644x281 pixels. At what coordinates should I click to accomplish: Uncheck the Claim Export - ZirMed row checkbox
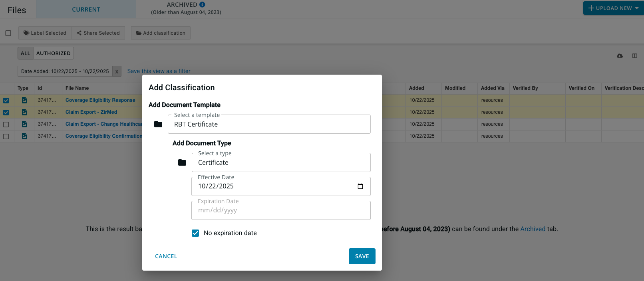click(6, 113)
